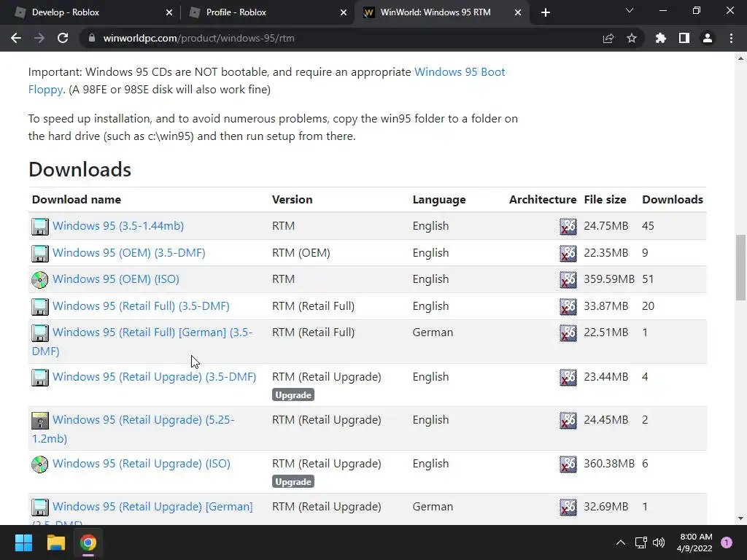Open Windows 95 (Retail Upgrade) (5.25-1.2mb) link
The image size is (747, 560).
pos(133,429)
